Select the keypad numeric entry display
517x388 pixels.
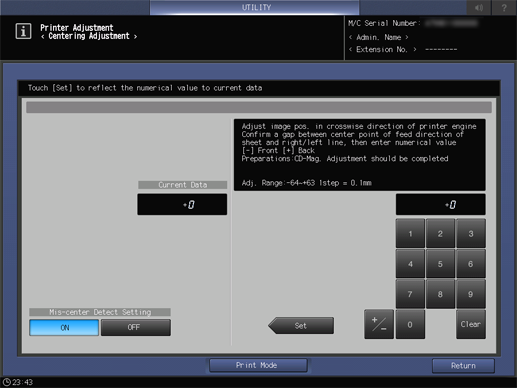[x=441, y=204]
